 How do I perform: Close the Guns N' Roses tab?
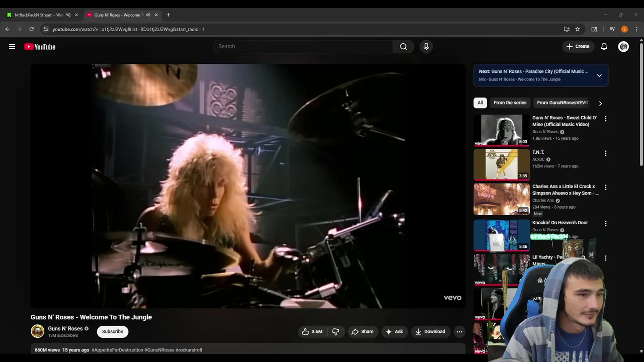coord(156,15)
